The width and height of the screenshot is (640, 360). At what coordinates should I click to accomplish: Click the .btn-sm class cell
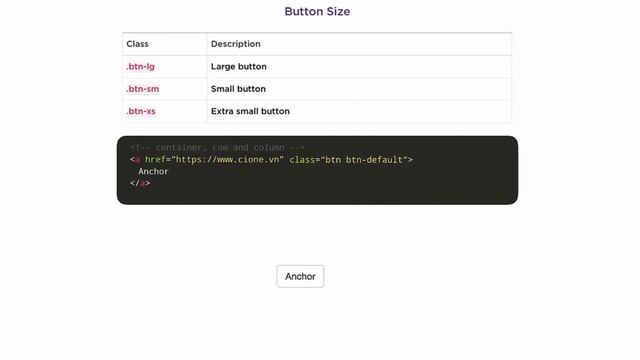[164, 89]
